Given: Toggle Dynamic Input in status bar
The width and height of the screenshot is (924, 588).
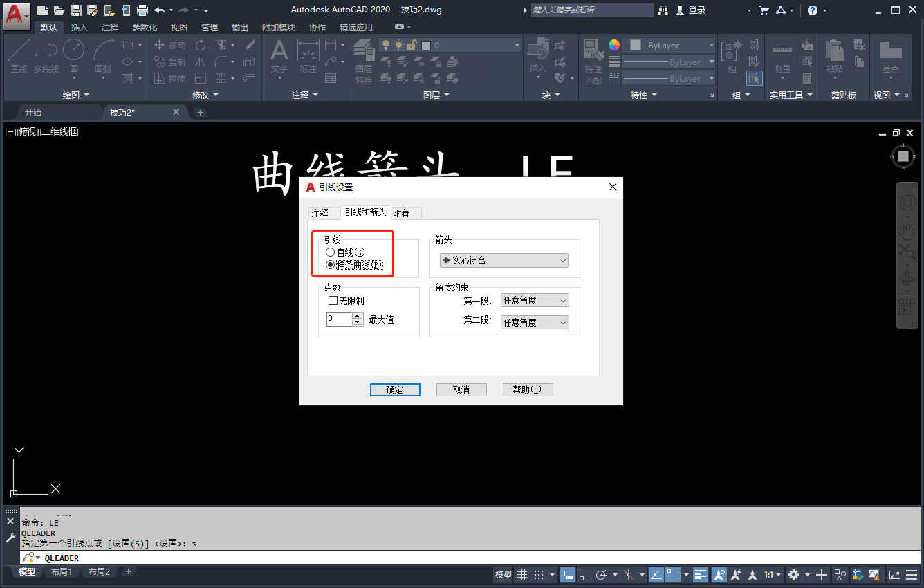Looking at the screenshot, I should point(567,574).
